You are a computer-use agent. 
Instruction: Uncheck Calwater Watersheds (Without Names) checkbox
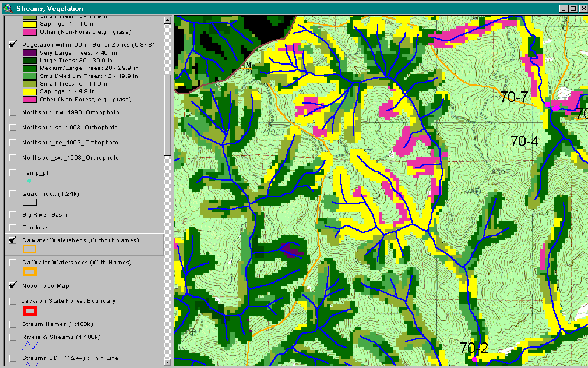tap(13, 240)
